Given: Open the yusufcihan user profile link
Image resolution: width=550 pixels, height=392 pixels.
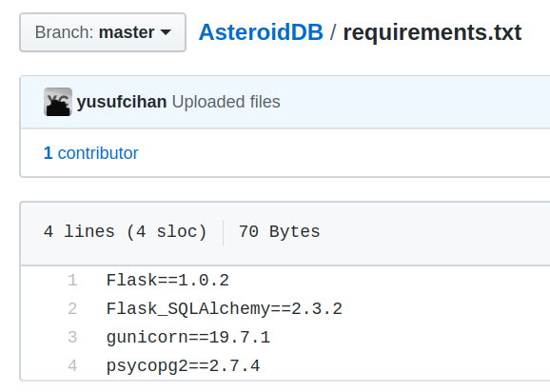Looking at the screenshot, I should (122, 102).
